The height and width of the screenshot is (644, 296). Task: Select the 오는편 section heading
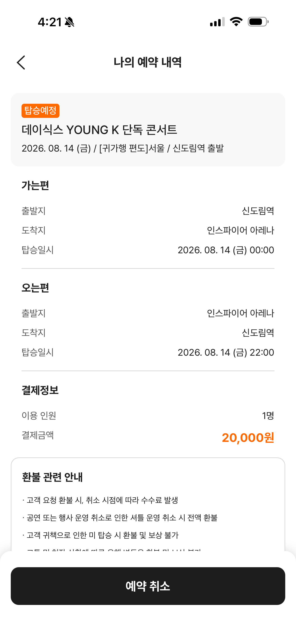pyautogui.click(x=35, y=288)
